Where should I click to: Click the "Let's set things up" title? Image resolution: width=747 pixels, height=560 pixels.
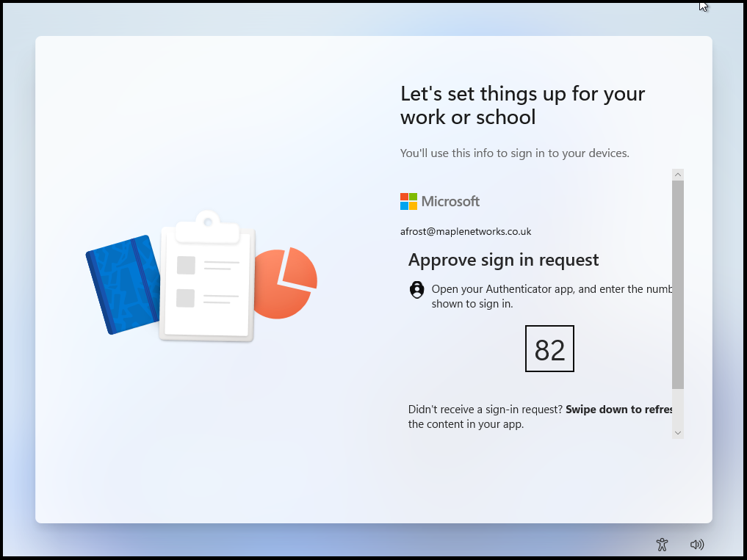coord(522,105)
